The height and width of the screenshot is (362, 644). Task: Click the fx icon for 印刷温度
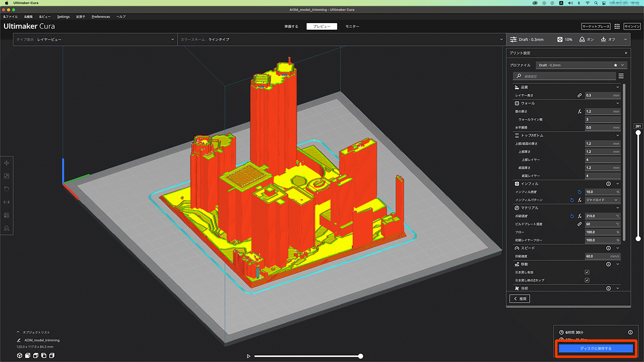(580, 216)
